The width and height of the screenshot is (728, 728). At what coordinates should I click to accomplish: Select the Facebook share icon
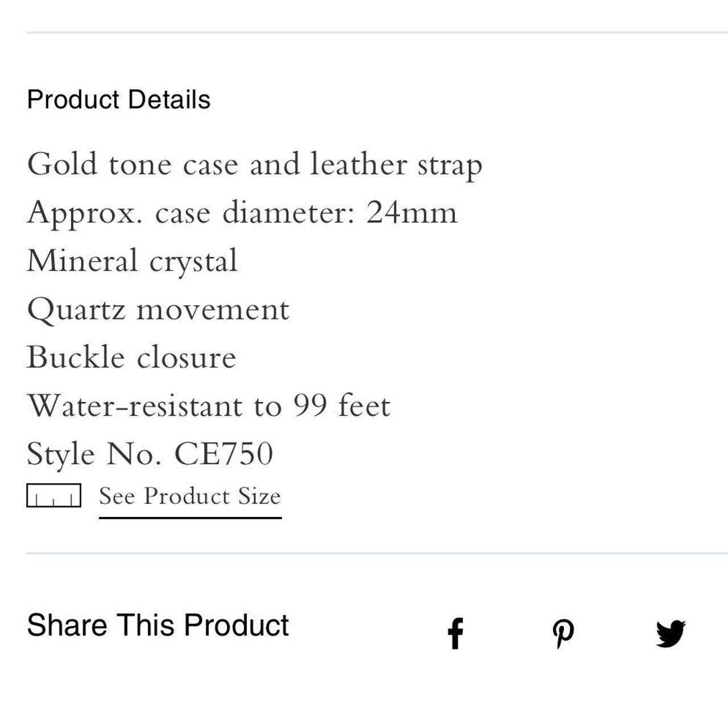pos(456,632)
